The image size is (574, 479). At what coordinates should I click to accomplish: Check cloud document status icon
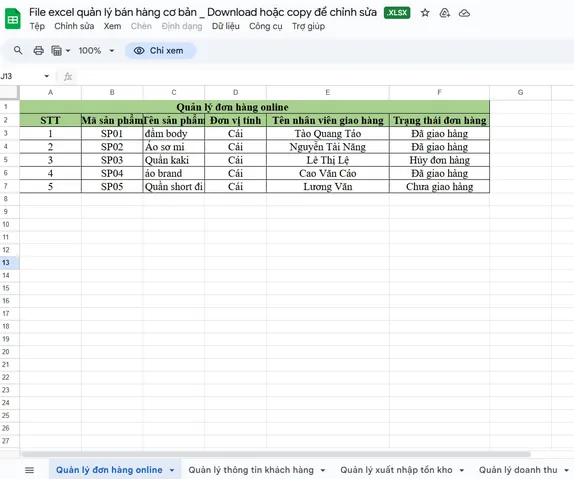pyautogui.click(x=464, y=13)
